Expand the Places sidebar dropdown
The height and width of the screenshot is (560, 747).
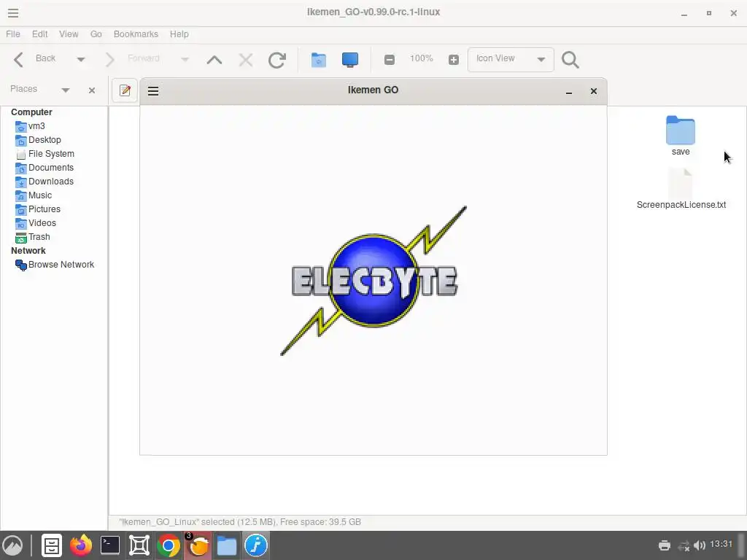pyautogui.click(x=65, y=90)
